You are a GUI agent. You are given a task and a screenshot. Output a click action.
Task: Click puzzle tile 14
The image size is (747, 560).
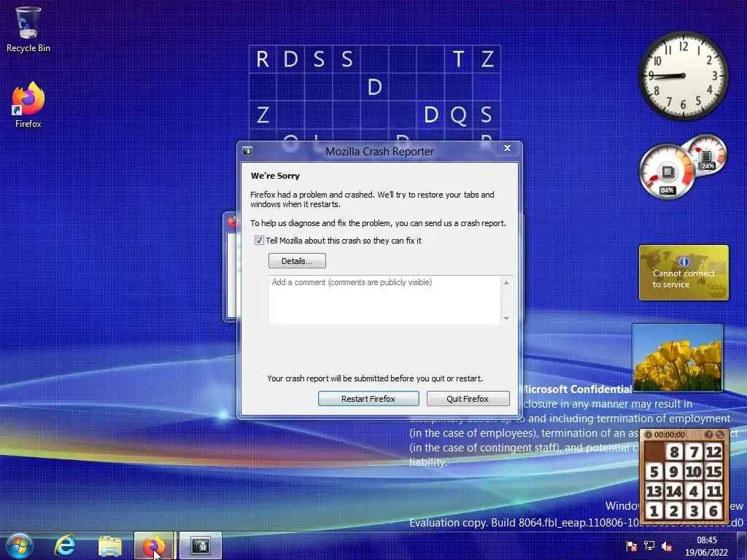pos(673,491)
